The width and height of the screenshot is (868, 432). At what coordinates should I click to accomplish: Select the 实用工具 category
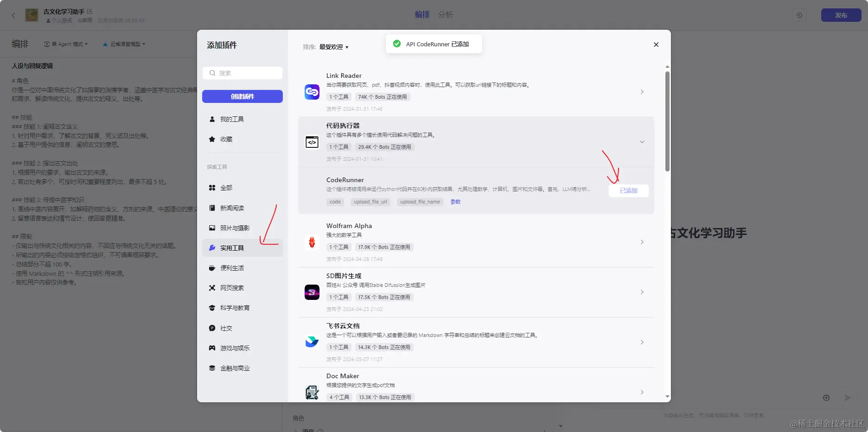point(243,248)
